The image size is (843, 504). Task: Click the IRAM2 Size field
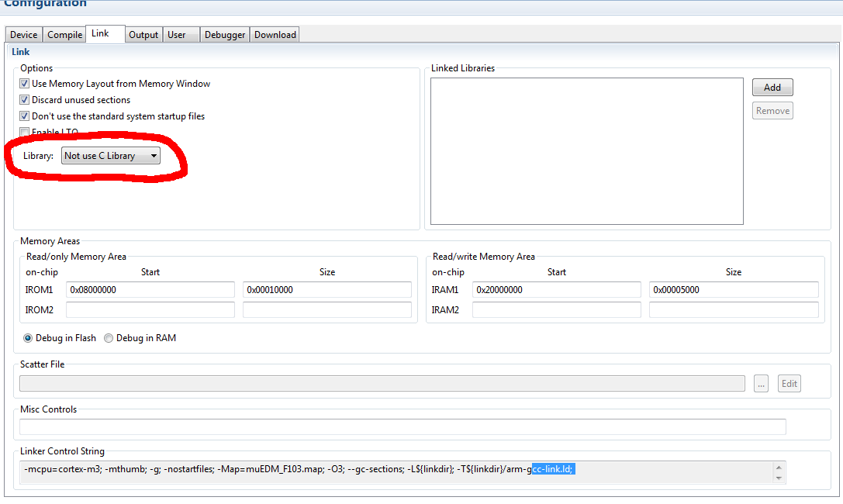pyautogui.click(x=734, y=310)
